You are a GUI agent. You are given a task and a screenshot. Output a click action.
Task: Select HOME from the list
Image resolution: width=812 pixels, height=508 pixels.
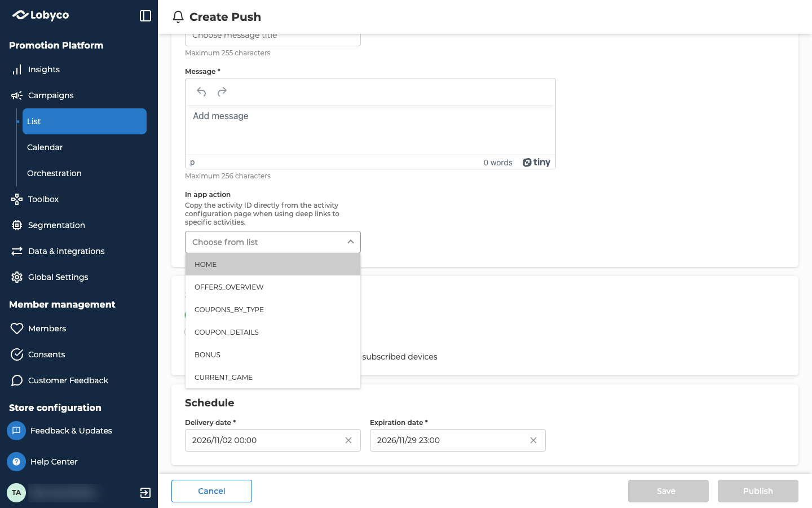pyautogui.click(x=273, y=264)
